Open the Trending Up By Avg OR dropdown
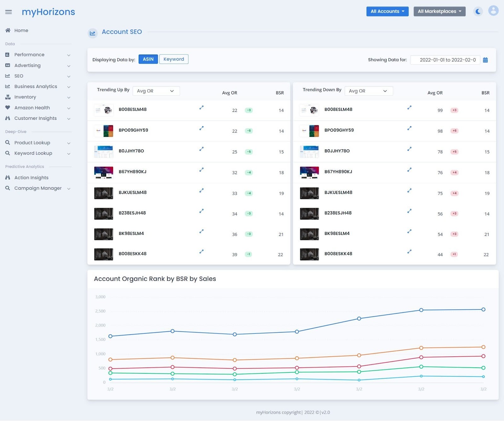 click(x=156, y=91)
